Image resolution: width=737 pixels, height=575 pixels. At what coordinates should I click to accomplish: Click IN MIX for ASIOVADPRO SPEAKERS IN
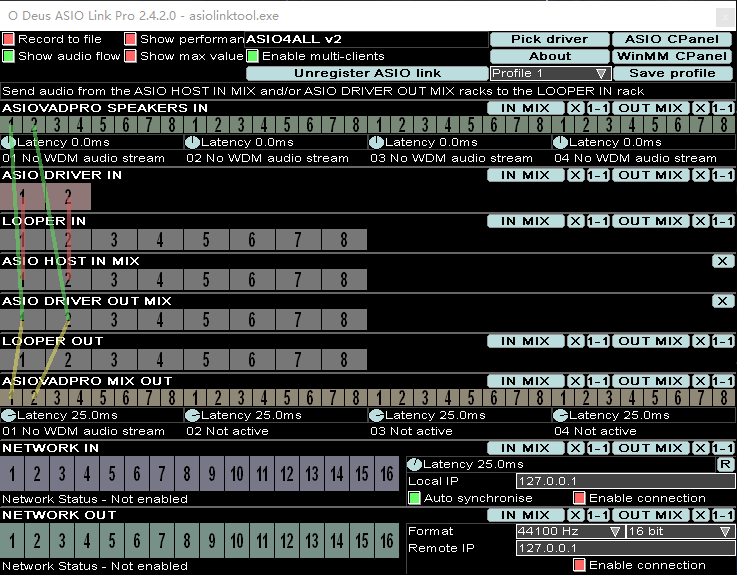tap(525, 109)
